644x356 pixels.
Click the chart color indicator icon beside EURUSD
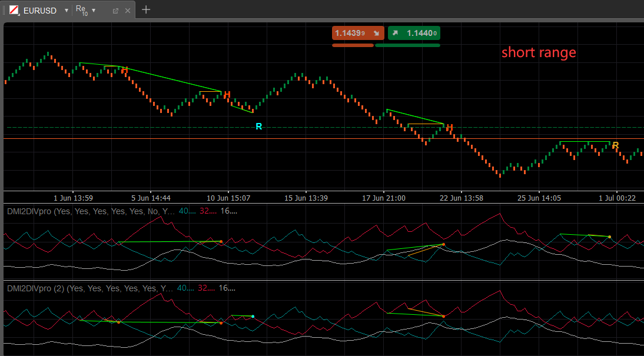coord(14,10)
